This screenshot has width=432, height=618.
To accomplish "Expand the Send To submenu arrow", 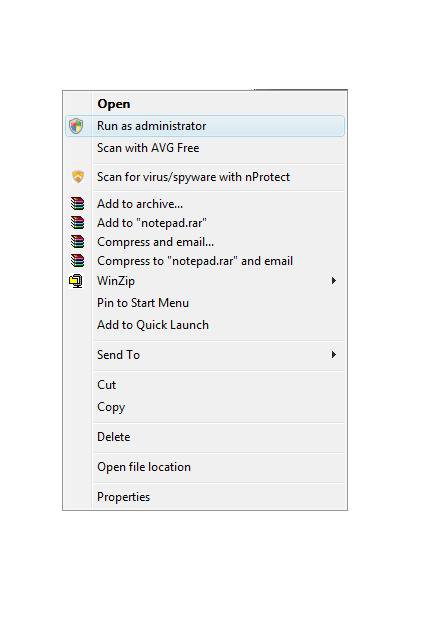I will pos(333,355).
